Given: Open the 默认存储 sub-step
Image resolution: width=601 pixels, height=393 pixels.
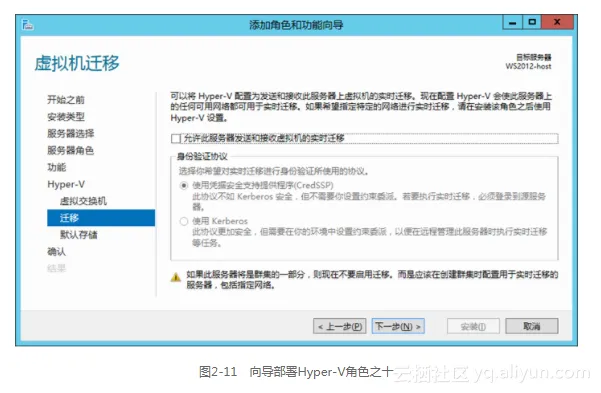Looking at the screenshot, I should point(79,235).
